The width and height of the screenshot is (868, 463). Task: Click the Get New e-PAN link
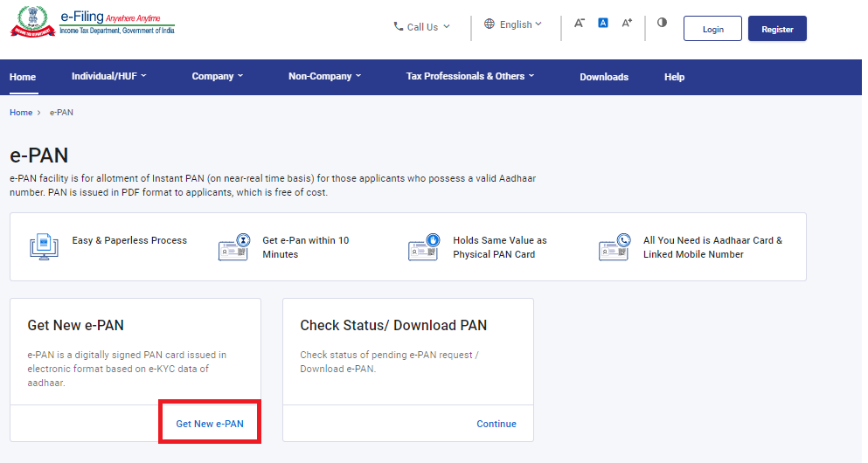click(210, 424)
